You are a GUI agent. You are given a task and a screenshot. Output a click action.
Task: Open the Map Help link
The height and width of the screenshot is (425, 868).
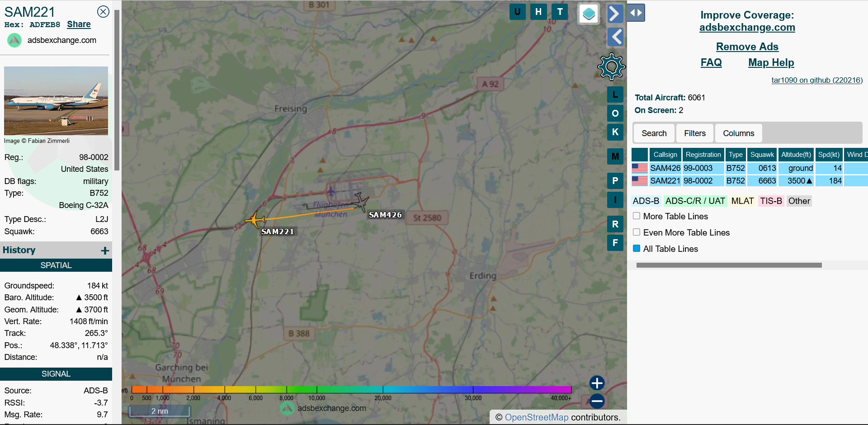[771, 62]
